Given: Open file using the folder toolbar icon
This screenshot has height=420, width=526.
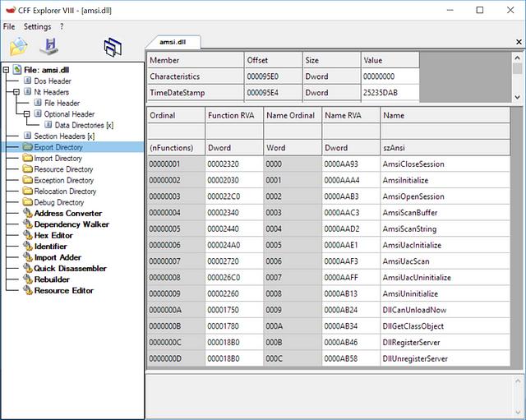Looking at the screenshot, I should (x=18, y=46).
